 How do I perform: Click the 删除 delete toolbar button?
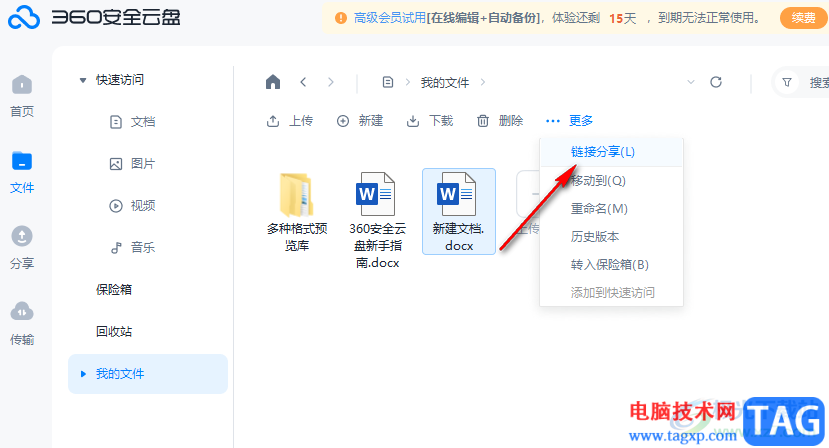[x=500, y=121]
